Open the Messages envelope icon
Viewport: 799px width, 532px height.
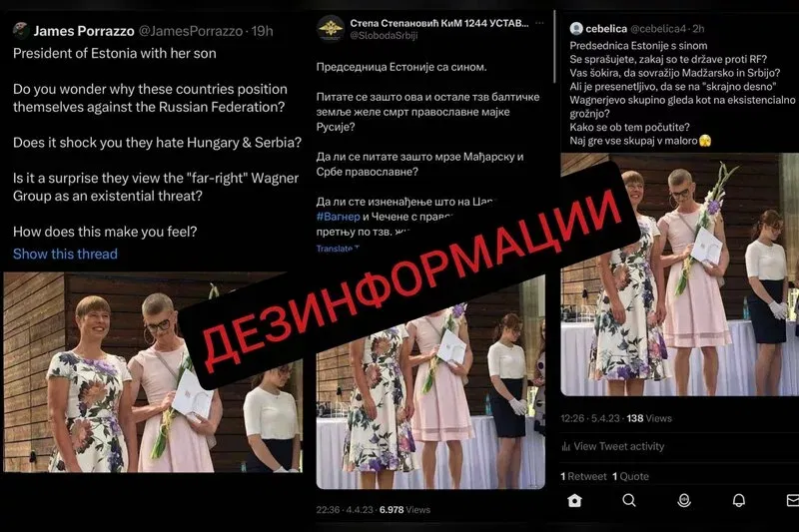point(793,500)
